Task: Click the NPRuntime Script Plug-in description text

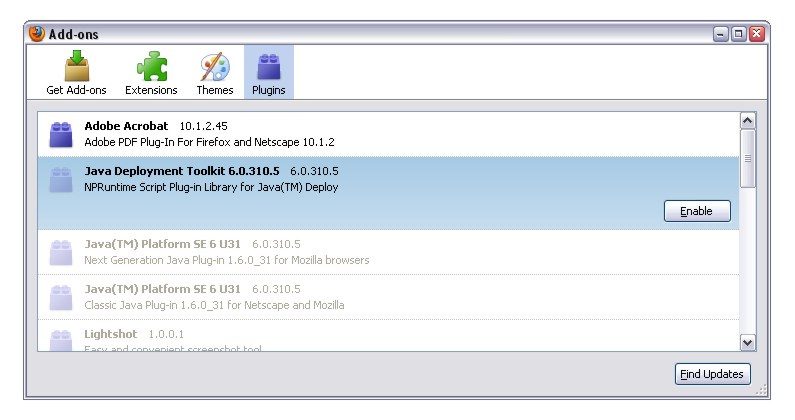Action: 211,187
